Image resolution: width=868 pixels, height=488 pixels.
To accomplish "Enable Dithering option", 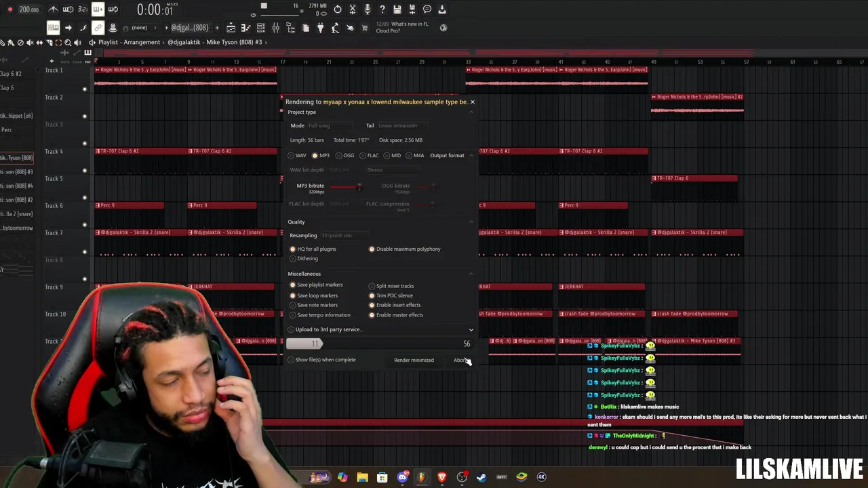I will tap(304, 258).
